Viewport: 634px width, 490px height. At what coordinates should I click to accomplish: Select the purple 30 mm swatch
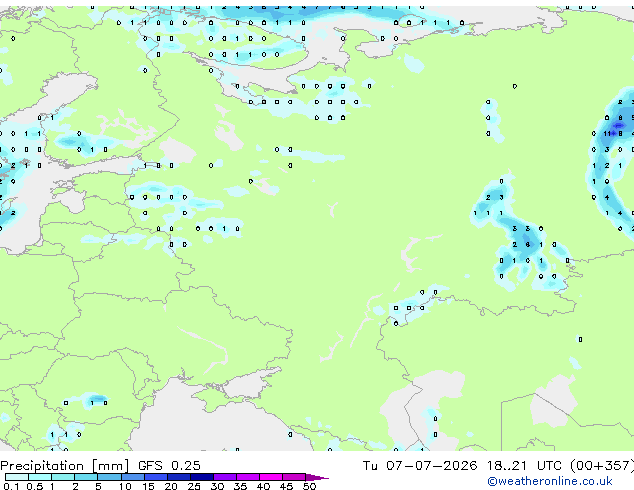coord(225,477)
